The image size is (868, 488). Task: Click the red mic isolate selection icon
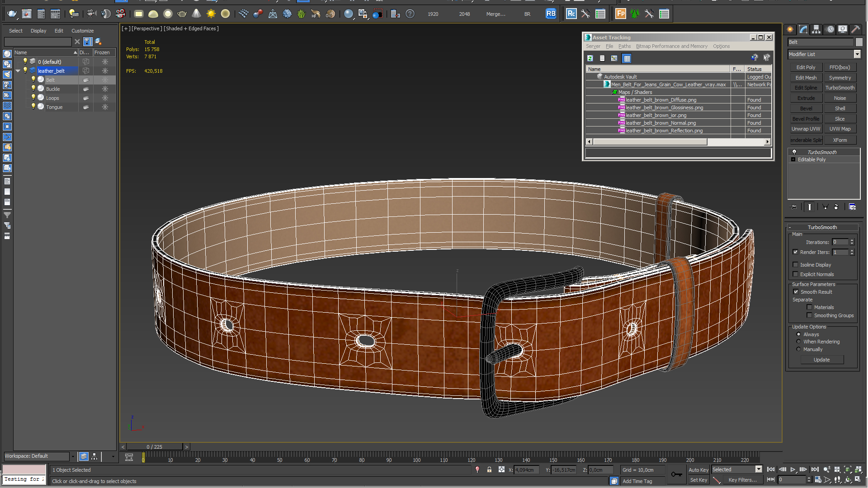click(477, 470)
